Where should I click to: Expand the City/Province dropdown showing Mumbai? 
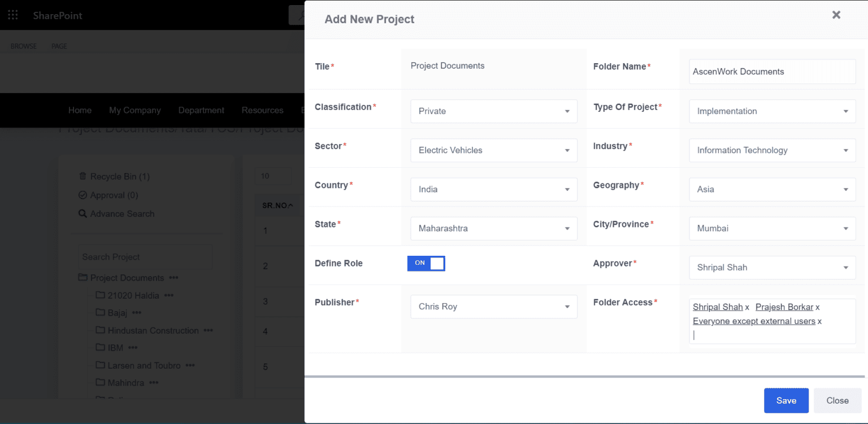point(772,229)
